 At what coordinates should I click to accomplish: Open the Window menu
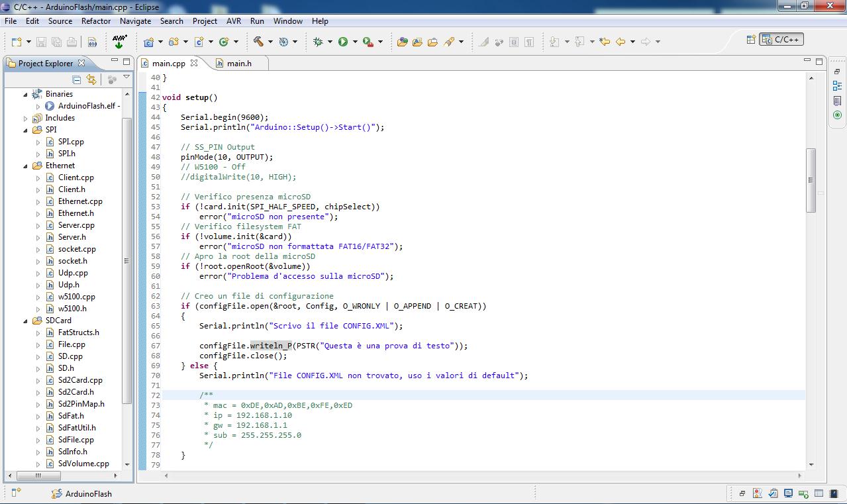tap(288, 21)
